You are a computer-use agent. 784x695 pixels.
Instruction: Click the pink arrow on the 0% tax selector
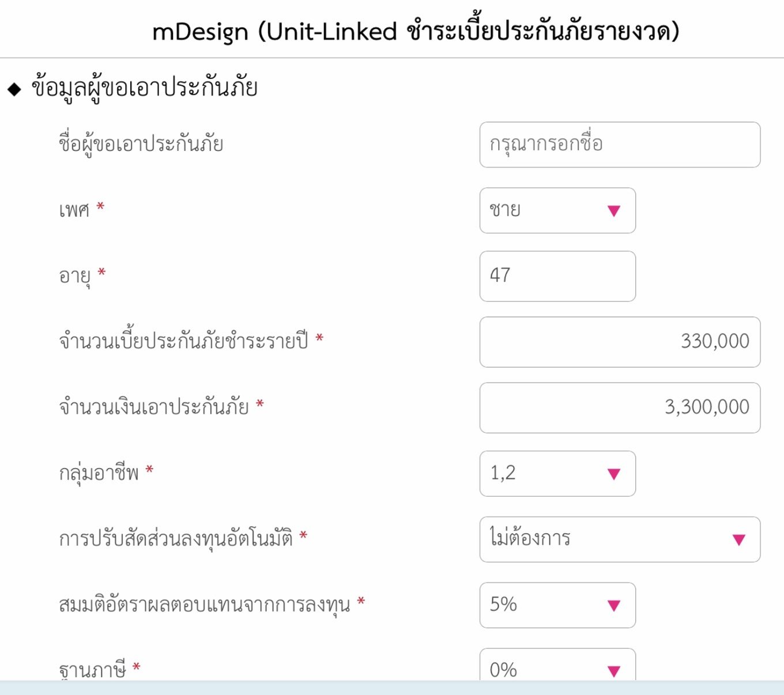pos(612,670)
